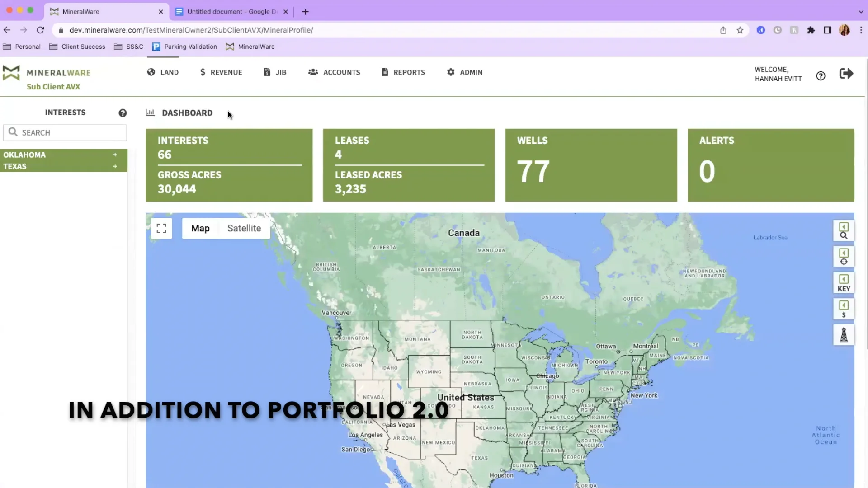Click the oil derrick wells icon
The height and width of the screenshot is (488, 868).
click(844, 335)
